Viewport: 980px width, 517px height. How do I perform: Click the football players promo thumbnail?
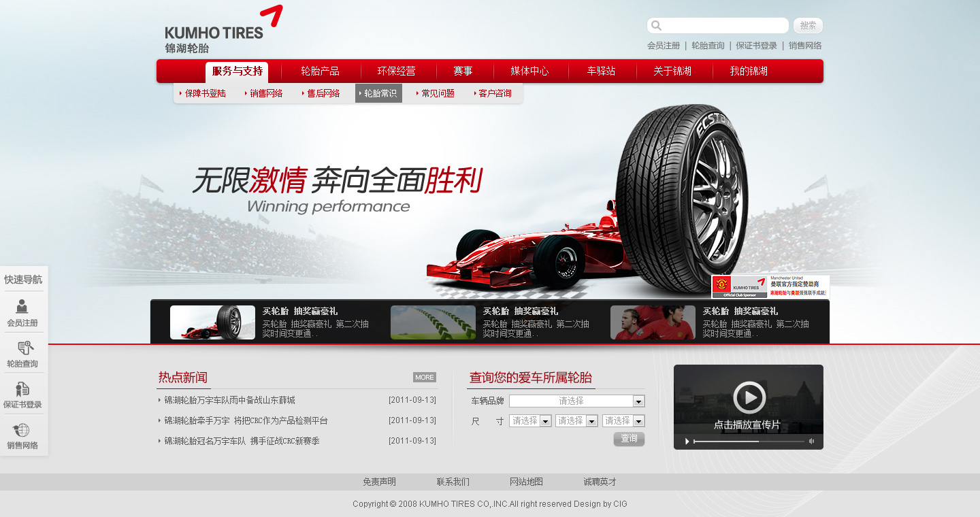(653, 322)
